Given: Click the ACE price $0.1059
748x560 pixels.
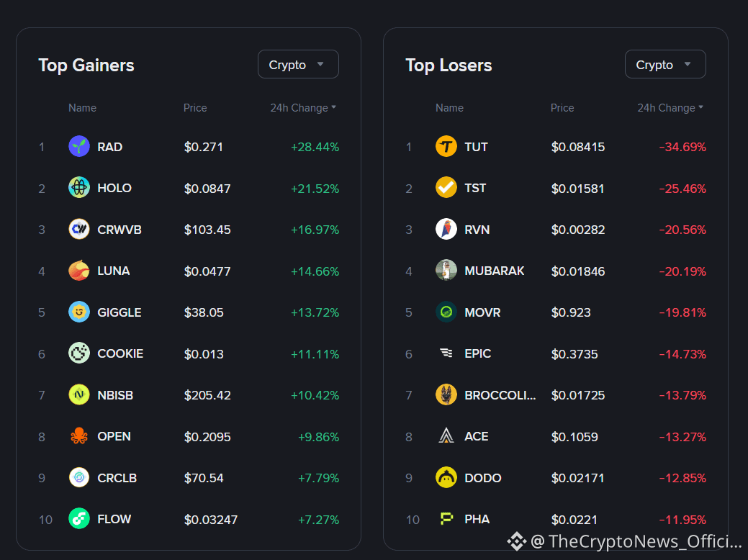Looking at the screenshot, I should pos(574,436).
